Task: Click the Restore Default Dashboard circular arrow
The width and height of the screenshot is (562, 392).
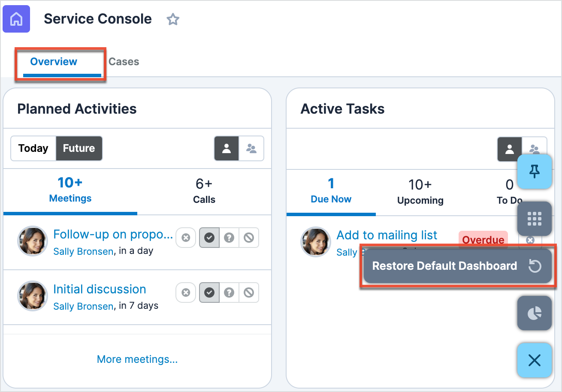Action: tap(535, 266)
